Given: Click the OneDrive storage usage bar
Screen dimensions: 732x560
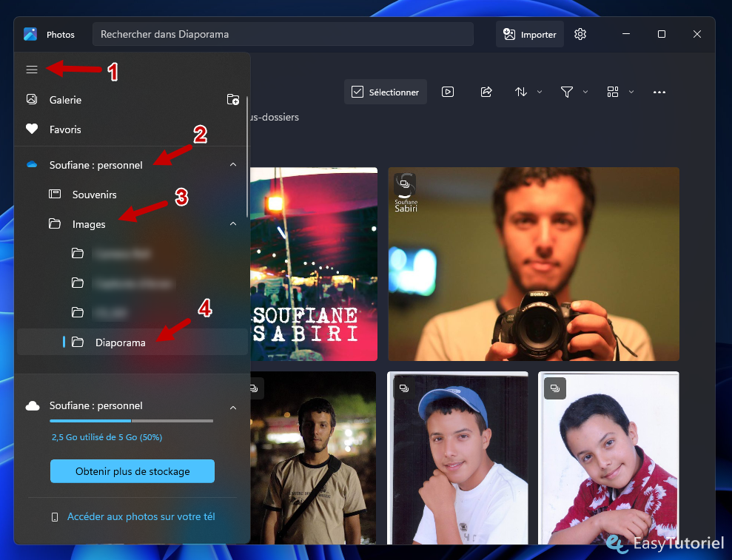Looking at the screenshot, I should pos(131,421).
